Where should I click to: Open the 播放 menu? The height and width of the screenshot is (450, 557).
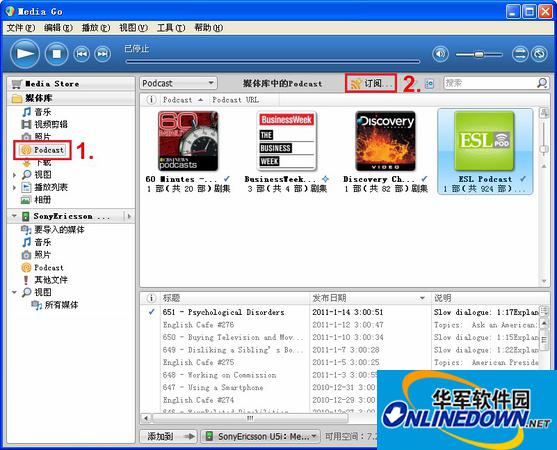click(96, 28)
